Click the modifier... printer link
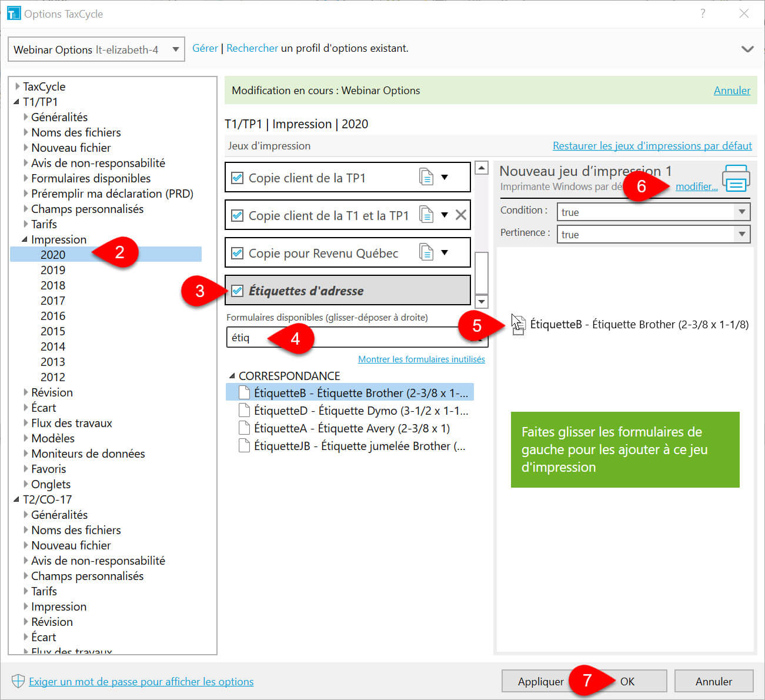765x700 pixels. (697, 186)
